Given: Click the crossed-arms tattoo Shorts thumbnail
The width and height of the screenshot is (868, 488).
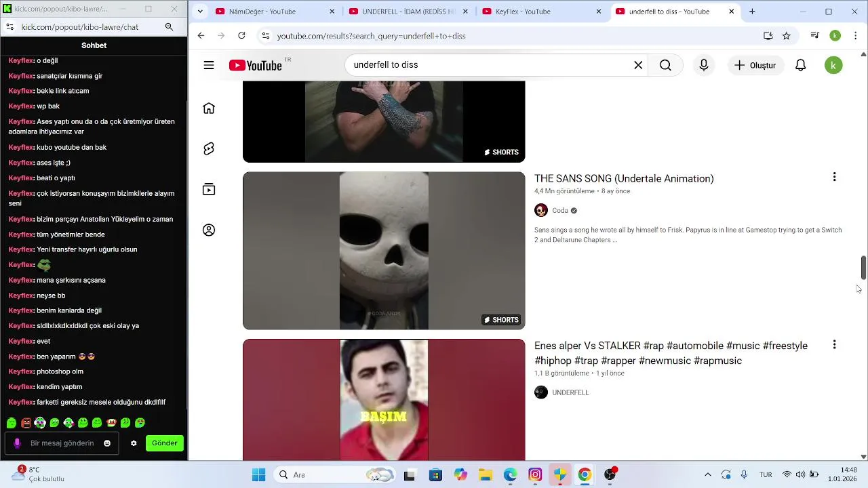Looking at the screenshot, I should [x=384, y=122].
